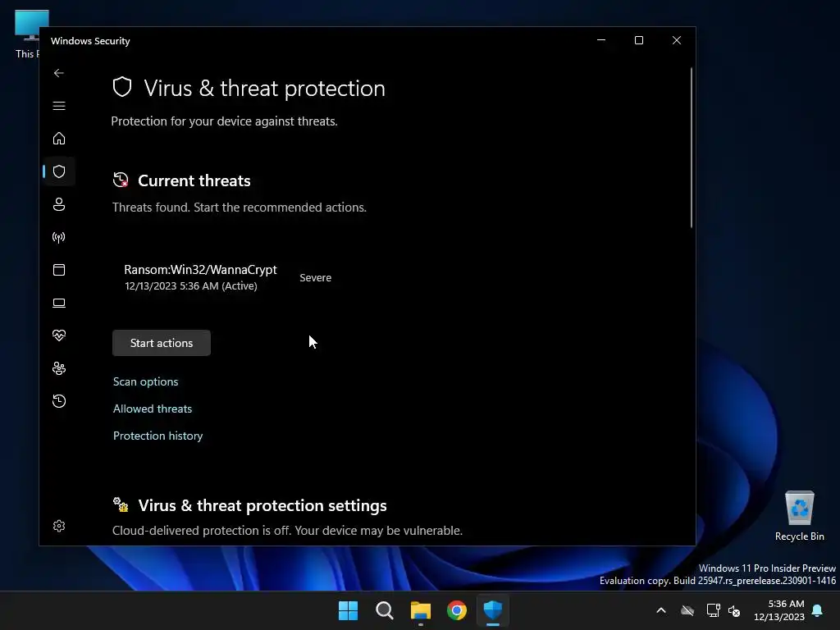Expand the hidden system tray icons chevron

(661, 610)
